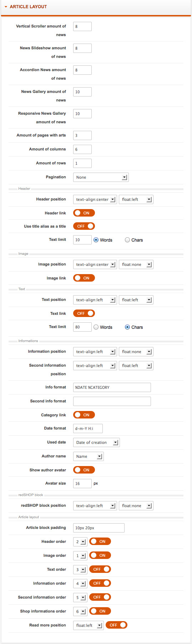Image resolution: width=192 pixels, height=644 pixels.
Task: Click the Info format text field
Action: click(112, 387)
